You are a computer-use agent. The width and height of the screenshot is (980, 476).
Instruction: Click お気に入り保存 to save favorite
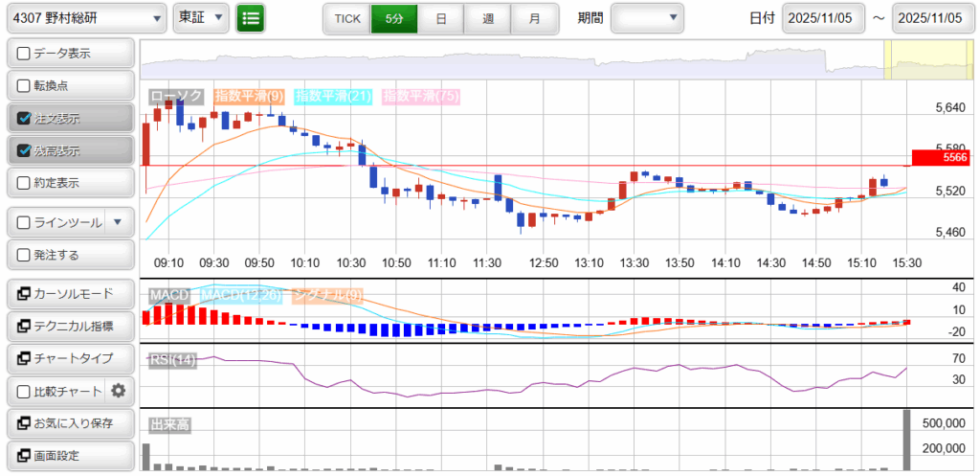pos(70,422)
